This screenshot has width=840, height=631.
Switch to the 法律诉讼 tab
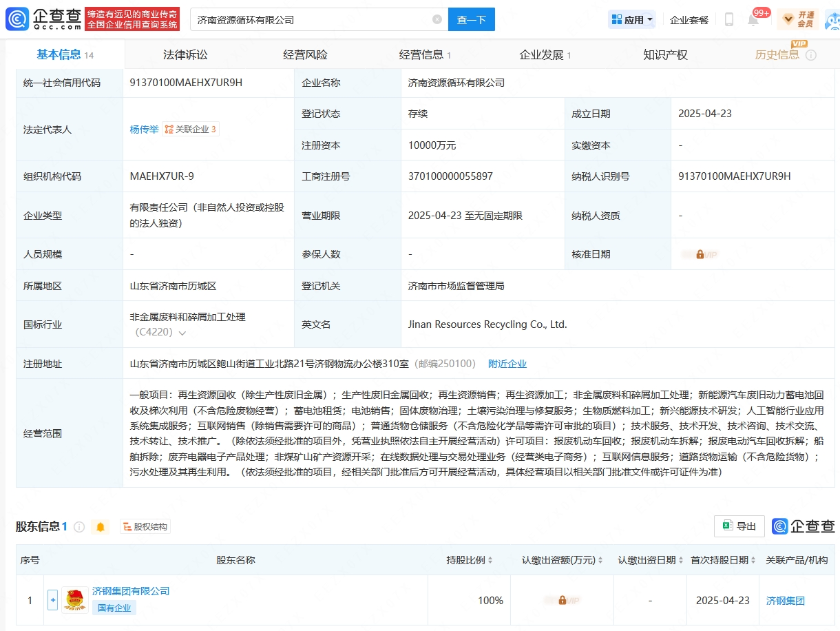tap(185, 55)
